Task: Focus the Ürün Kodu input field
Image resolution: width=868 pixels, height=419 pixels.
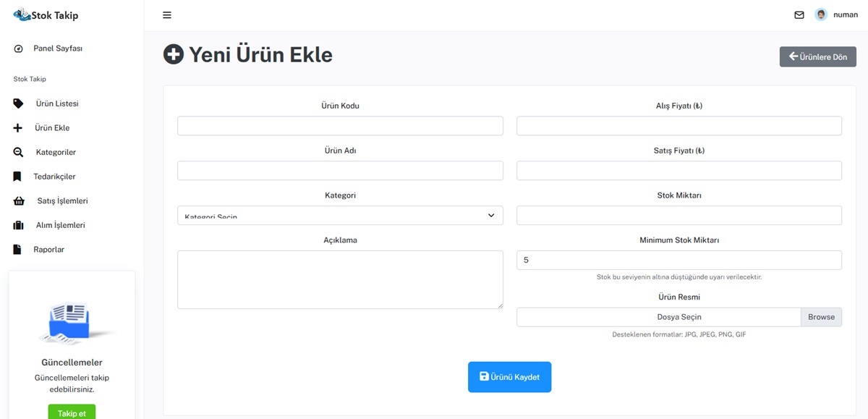Action: [x=340, y=126]
